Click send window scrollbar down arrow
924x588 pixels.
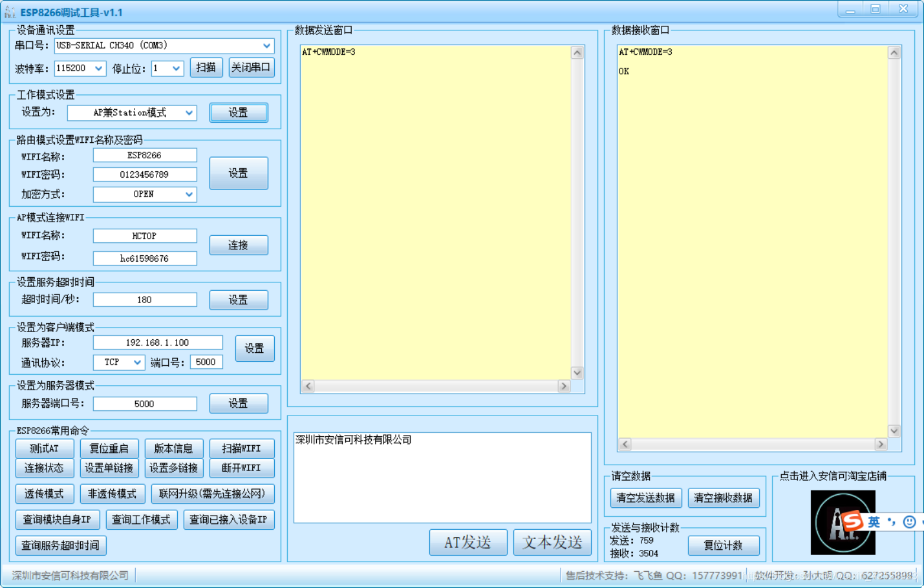pyautogui.click(x=577, y=373)
